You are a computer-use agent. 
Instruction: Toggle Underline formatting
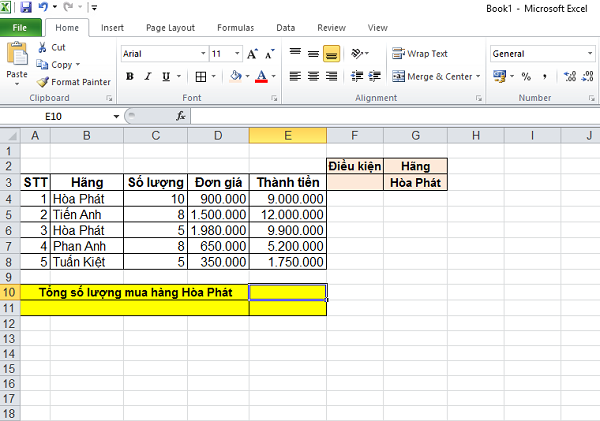coord(166,77)
